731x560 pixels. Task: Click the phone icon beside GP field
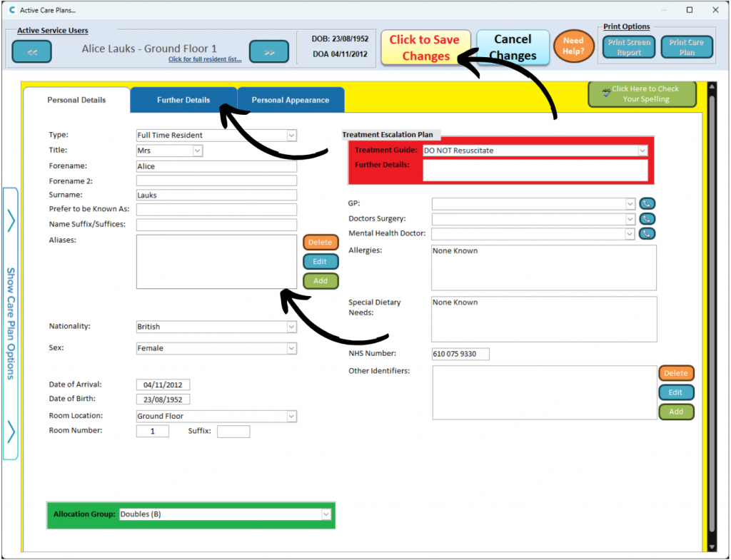pos(647,203)
